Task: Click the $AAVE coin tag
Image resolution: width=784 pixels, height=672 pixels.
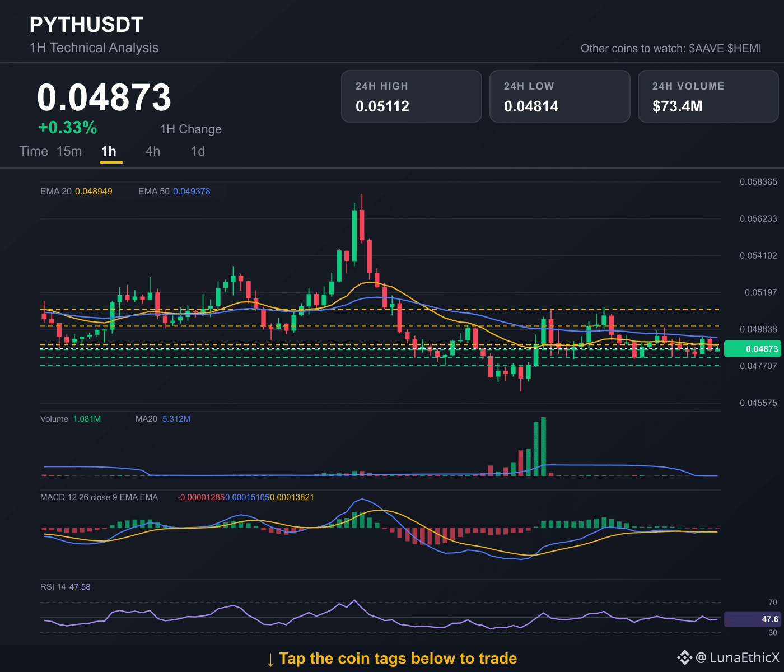Action: click(706, 48)
